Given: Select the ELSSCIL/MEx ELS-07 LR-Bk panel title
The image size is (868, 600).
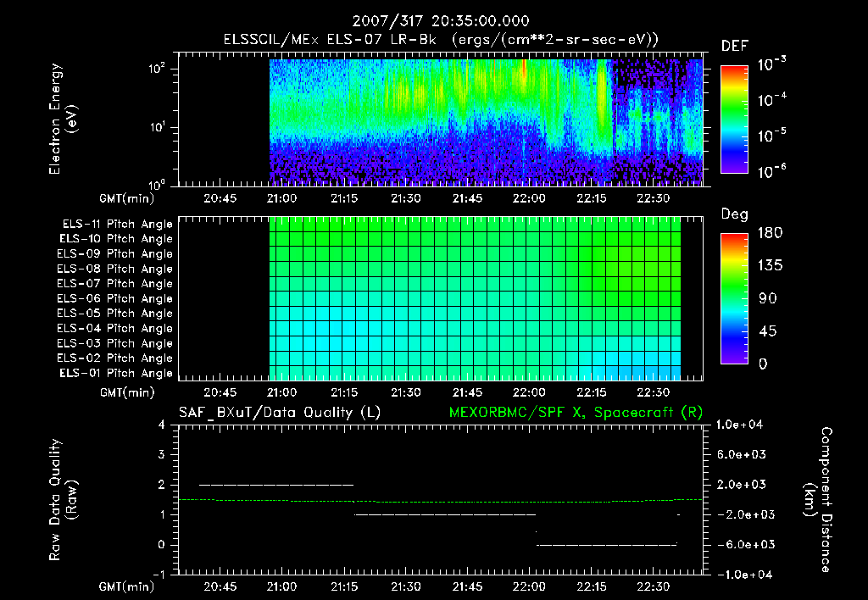Looking at the screenshot, I should click(441, 40).
